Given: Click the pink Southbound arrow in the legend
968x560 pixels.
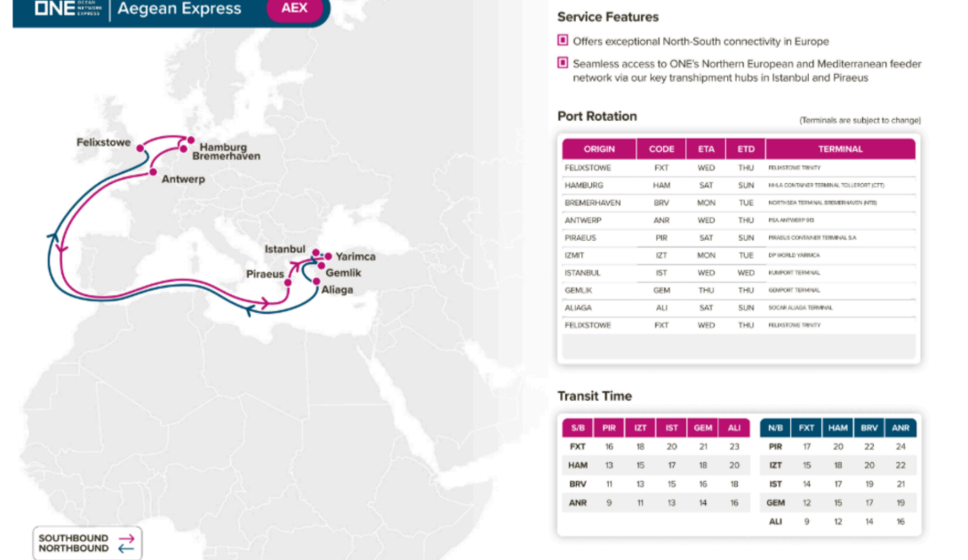Looking at the screenshot, I should pos(125,538).
